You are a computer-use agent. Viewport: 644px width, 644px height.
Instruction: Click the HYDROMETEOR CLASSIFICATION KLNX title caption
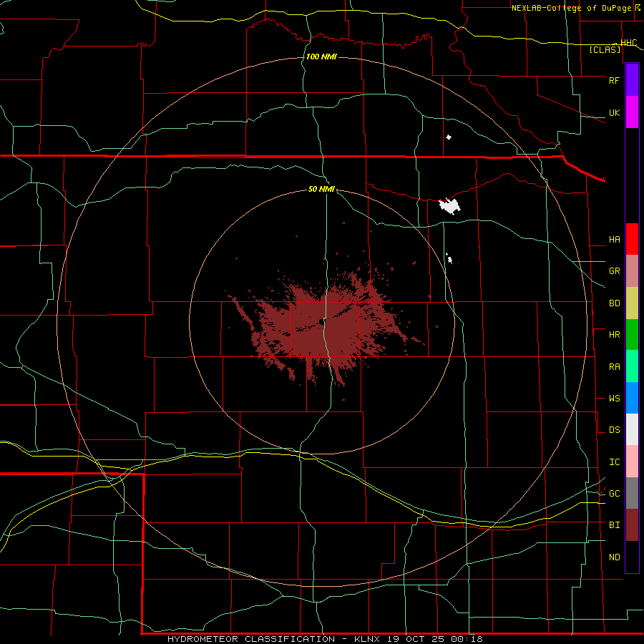tap(325, 639)
